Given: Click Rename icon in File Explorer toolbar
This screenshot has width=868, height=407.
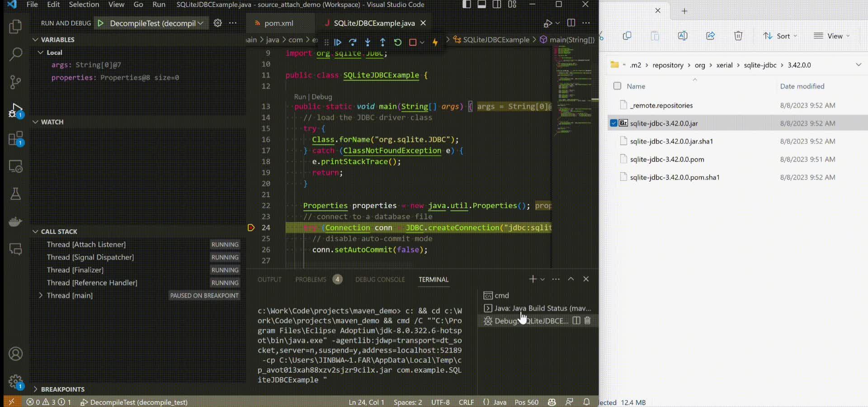Looking at the screenshot, I should pos(683,36).
